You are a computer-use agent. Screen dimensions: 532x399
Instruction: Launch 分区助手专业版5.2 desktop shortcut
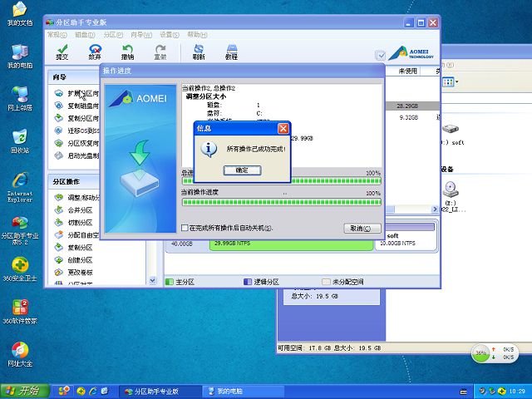pos(20,231)
